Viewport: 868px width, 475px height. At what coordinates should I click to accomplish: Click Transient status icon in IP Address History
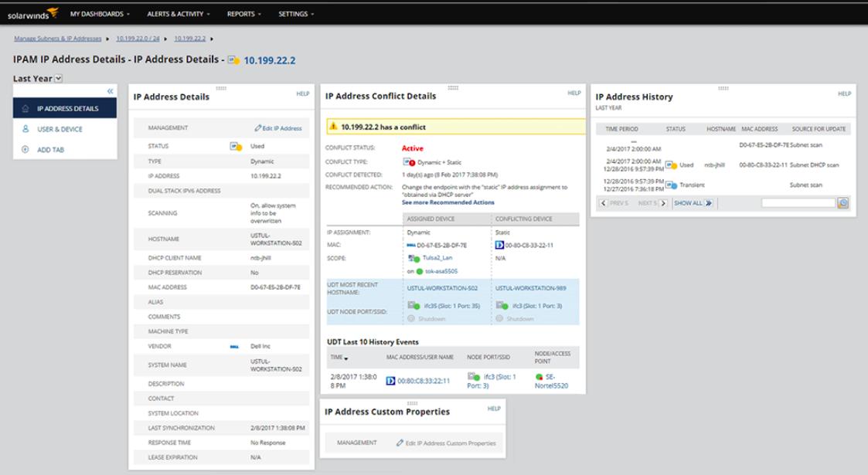pyautogui.click(x=671, y=185)
